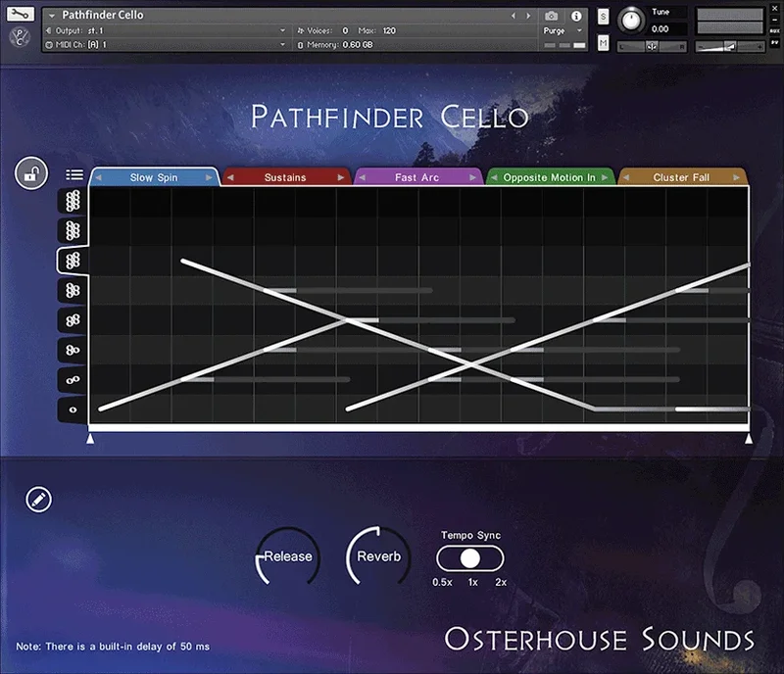Click the Release knob

point(287,556)
